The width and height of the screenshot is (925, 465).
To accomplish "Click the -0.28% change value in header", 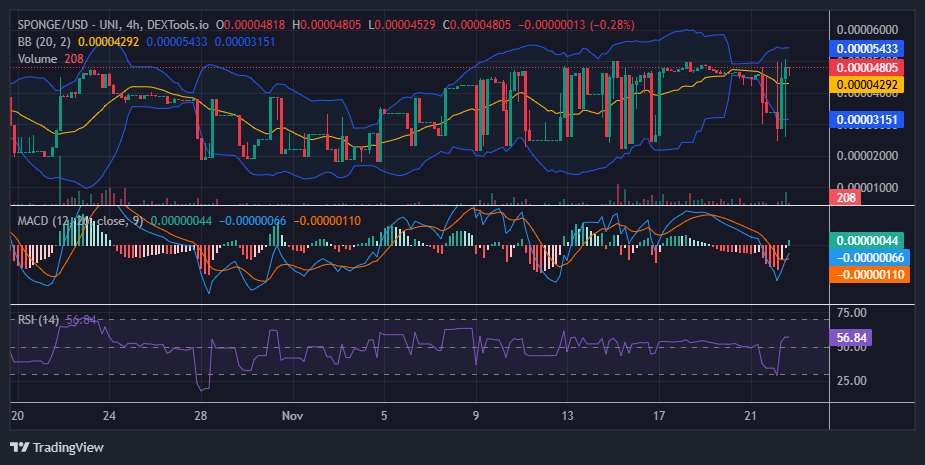I will click(x=612, y=25).
